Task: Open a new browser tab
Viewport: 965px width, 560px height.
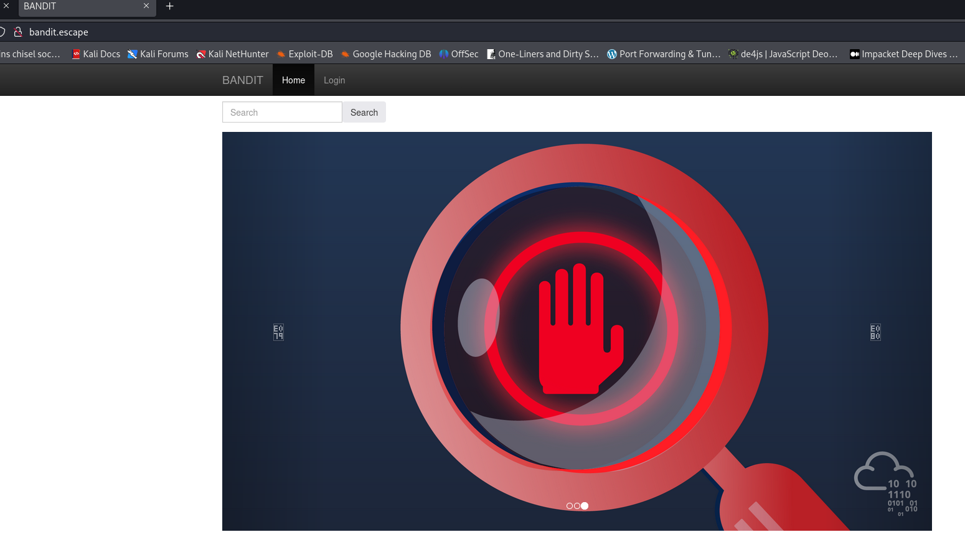Action: (x=169, y=6)
